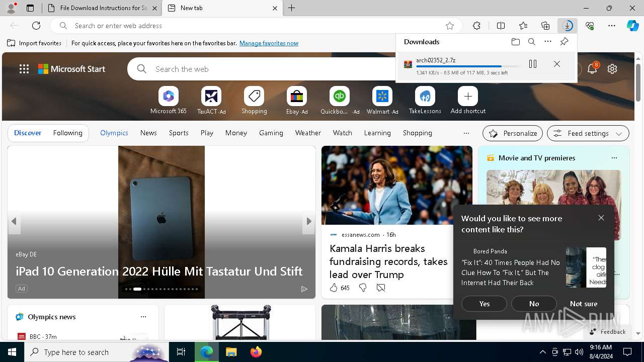Open Quickbooks shortcut
The height and width of the screenshot is (362, 644).
coord(340,100)
